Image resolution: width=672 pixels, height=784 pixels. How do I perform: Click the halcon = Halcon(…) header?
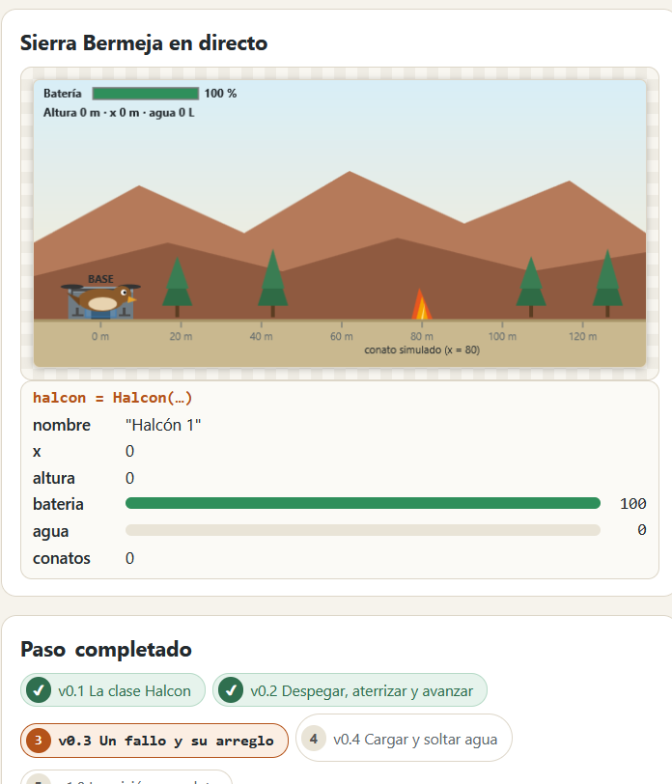[x=113, y=398]
